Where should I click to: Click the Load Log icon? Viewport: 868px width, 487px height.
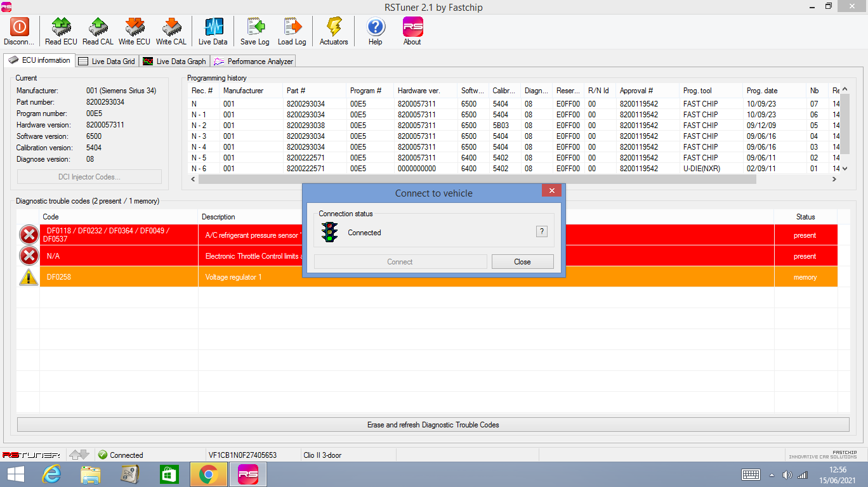292,27
